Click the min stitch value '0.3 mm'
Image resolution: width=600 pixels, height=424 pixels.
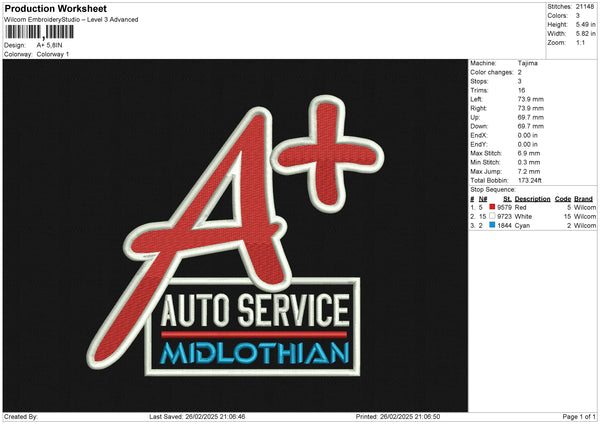point(529,162)
